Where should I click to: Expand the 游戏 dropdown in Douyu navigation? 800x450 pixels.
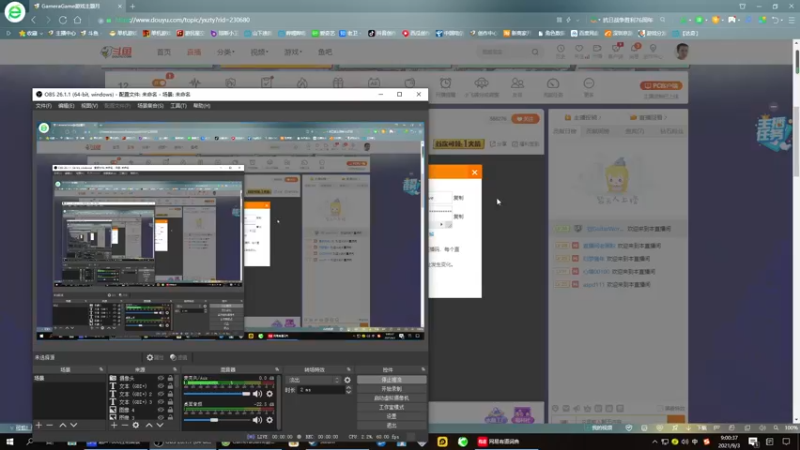point(293,52)
